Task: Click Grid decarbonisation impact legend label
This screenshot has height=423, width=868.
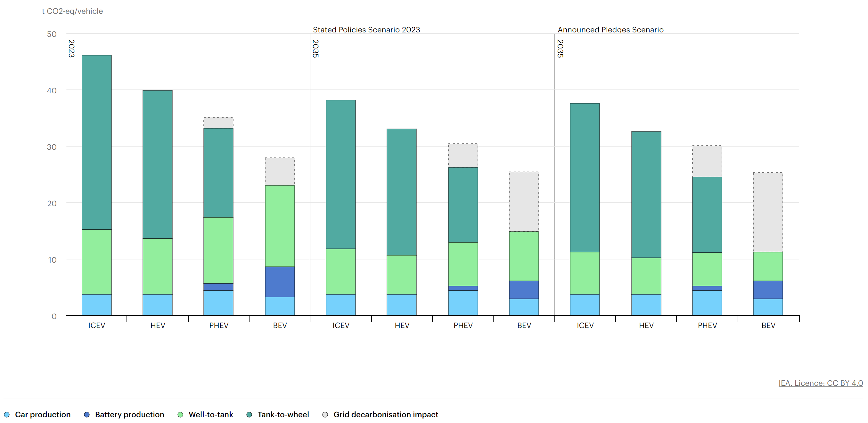Action: pyautogui.click(x=386, y=415)
